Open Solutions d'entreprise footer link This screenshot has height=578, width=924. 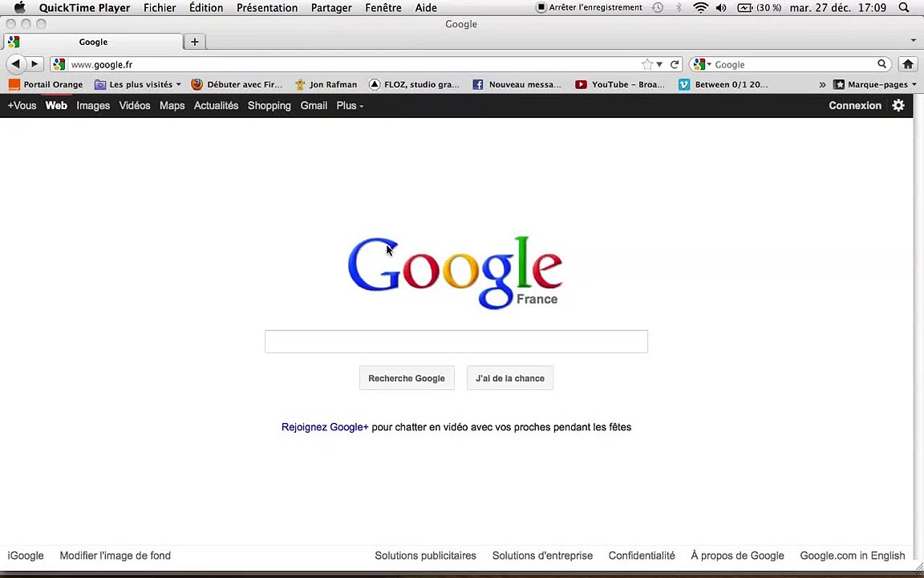543,556
